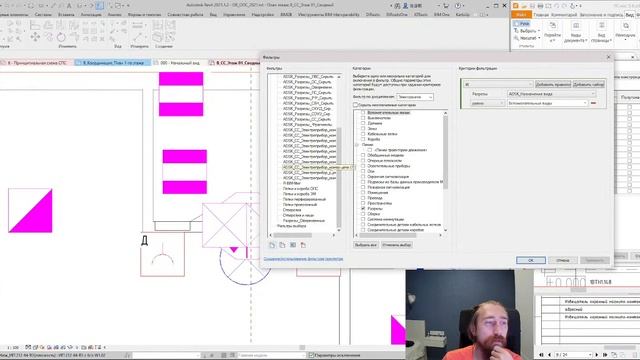
Task: Click the Text 'A' icon in the quick access toolbar
Action: pos(69,6)
